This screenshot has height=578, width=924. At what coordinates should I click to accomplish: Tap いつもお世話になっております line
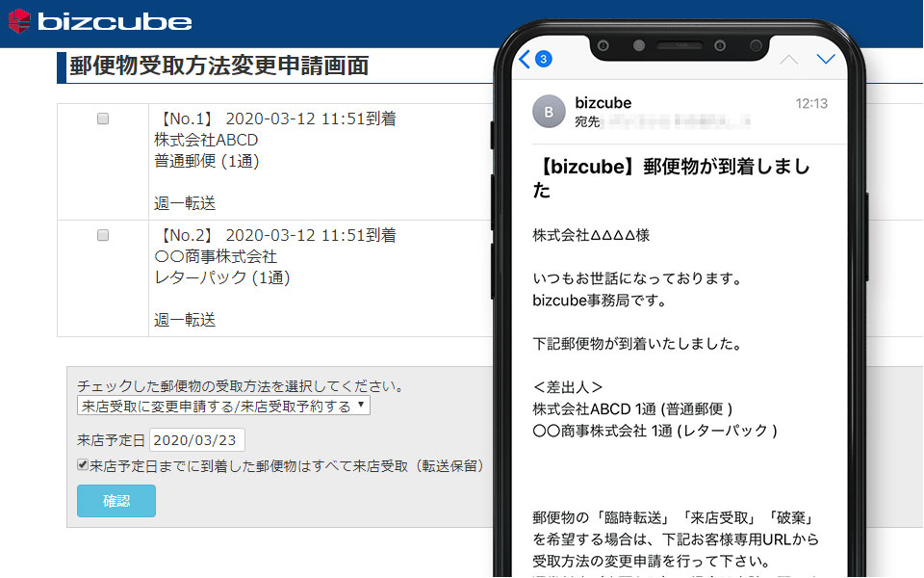pos(637,278)
